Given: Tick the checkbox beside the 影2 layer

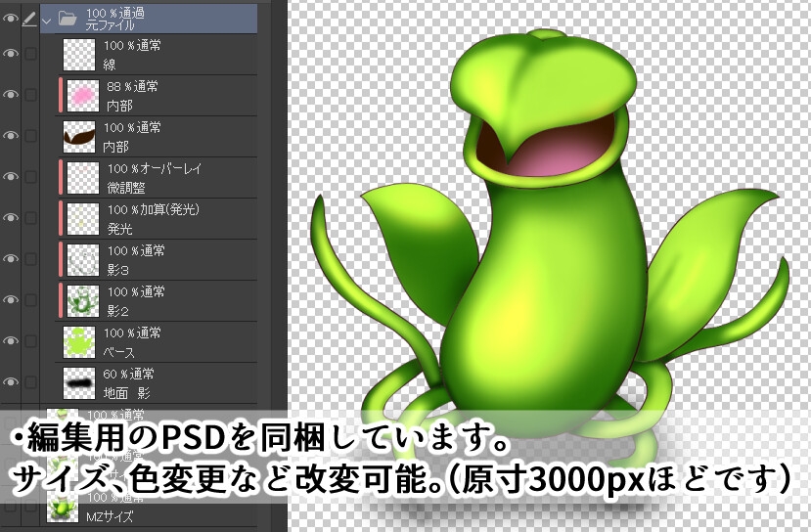Looking at the screenshot, I should click(30, 300).
